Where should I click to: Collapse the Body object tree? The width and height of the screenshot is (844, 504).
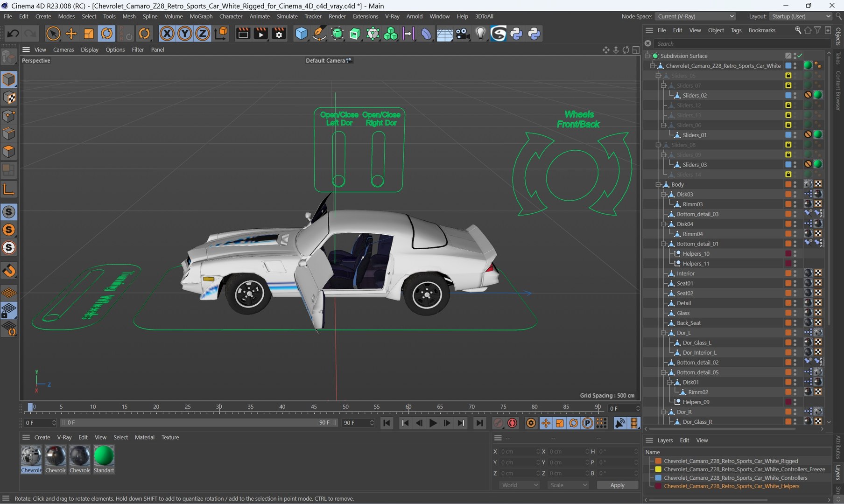tap(658, 184)
